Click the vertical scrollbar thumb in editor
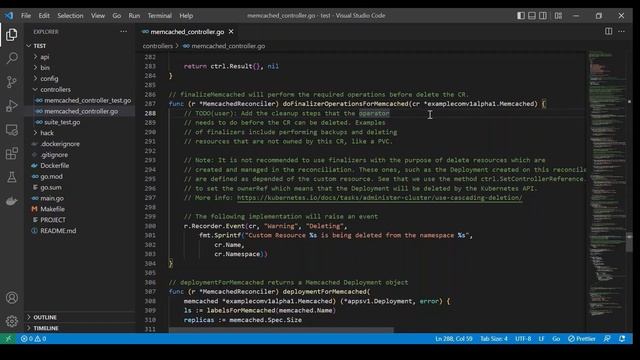Screen dimensions: 640x360 click(629, 242)
